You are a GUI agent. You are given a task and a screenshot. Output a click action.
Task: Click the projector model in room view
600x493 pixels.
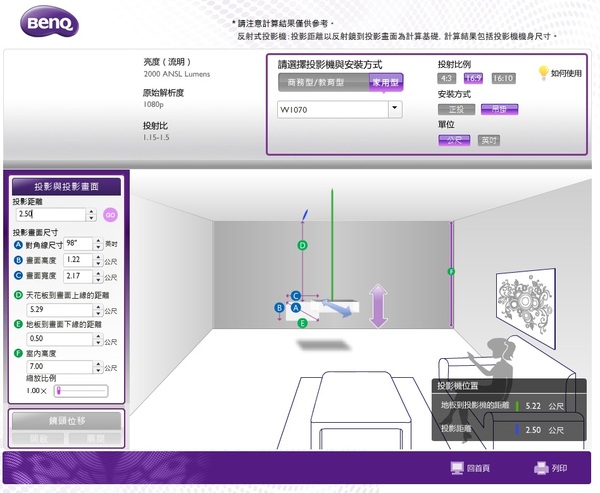pyautogui.click(x=337, y=307)
